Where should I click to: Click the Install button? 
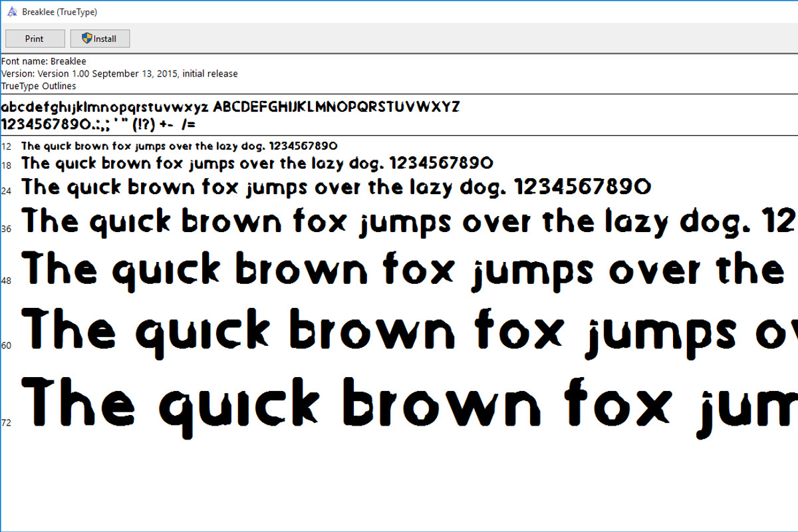(100, 39)
